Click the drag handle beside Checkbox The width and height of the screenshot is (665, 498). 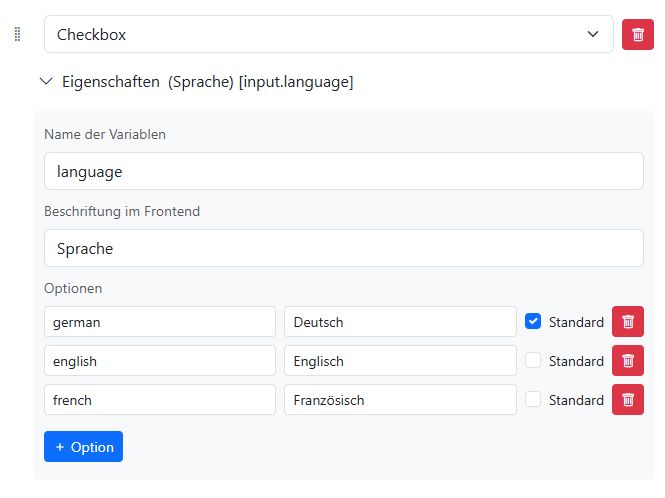click(x=17, y=34)
